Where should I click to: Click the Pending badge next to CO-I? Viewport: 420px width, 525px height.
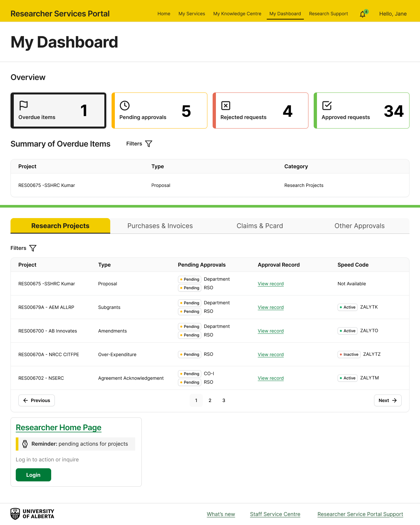click(x=190, y=374)
